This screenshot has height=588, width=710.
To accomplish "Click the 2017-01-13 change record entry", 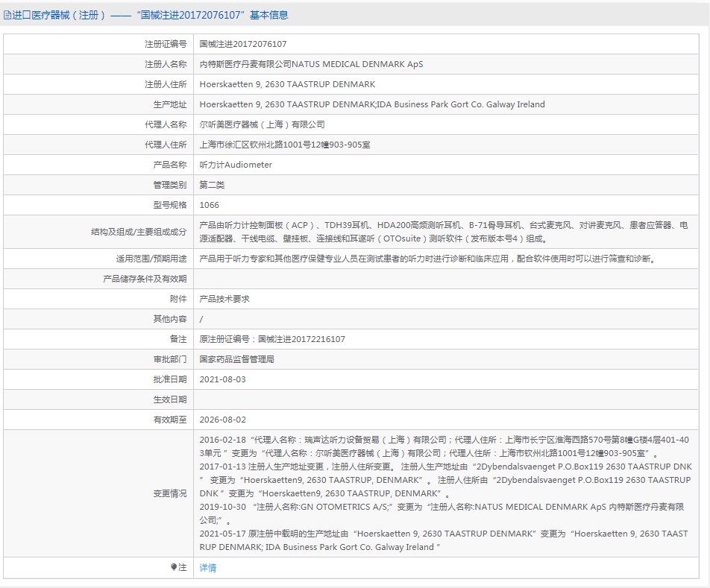I will pyautogui.click(x=445, y=480).
